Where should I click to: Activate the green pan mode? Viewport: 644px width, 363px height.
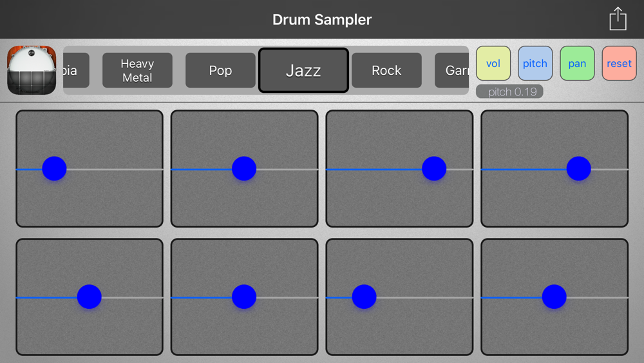pos(577,63)
